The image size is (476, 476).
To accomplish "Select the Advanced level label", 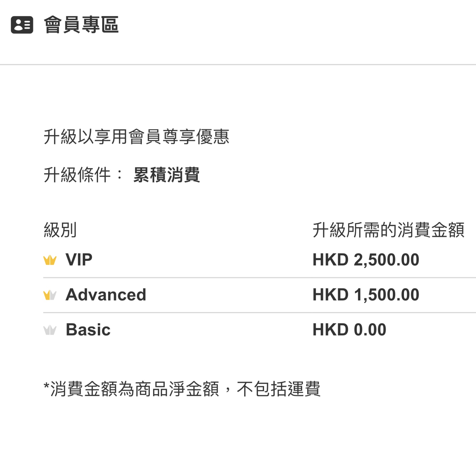I will pos(106,295).
